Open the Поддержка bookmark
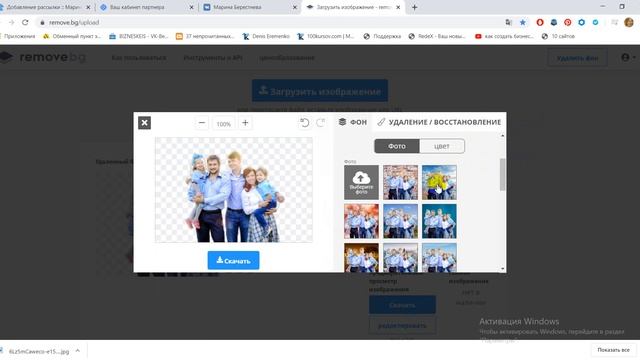Viewport: 640px width, 360px height. click(382, 36)
